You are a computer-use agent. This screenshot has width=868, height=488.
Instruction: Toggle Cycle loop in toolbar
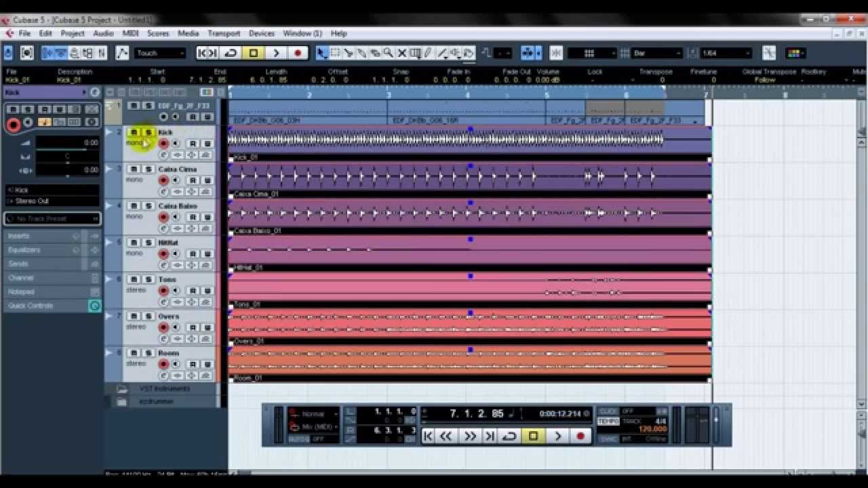231,53
